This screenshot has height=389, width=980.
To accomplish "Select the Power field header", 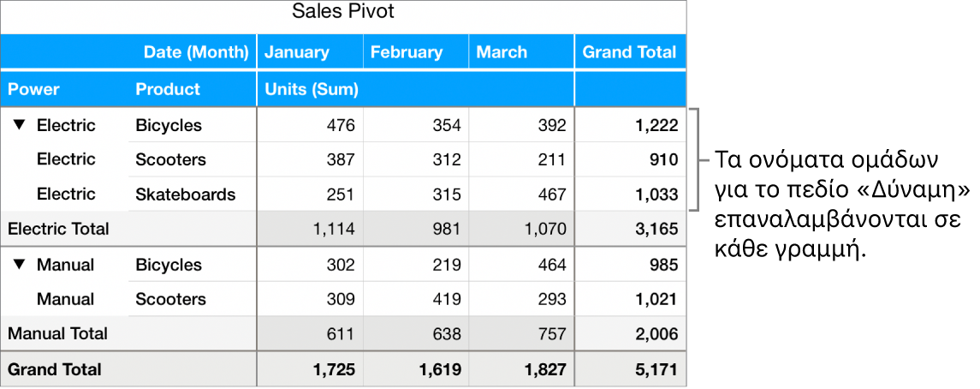I will pyautogui.click(x=34, y=89).
